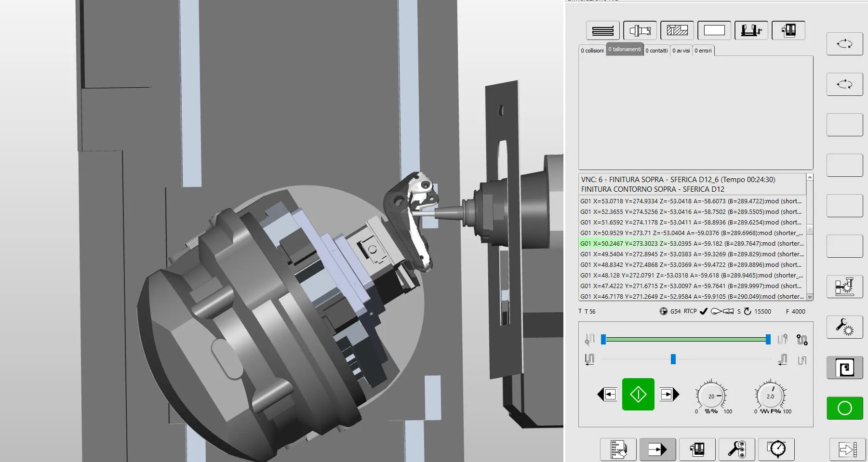This screenshot has height=462, width=868.
Task: Click set range start icon left of green slider
Action: click(x=589, y=340)
